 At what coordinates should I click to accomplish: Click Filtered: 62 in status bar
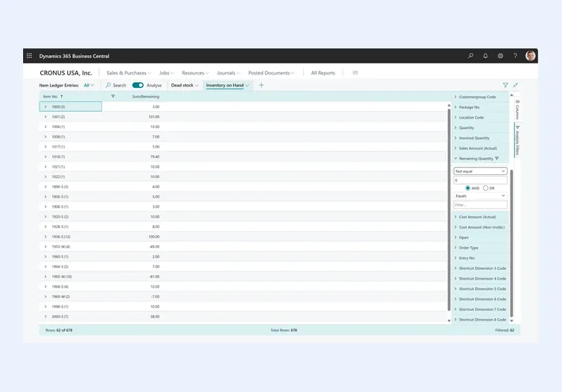tap(505, 330)
